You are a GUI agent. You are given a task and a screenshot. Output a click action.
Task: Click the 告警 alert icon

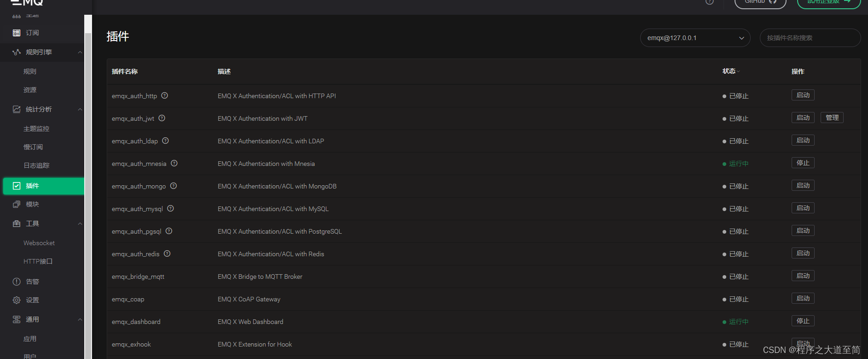pos(17,282)
